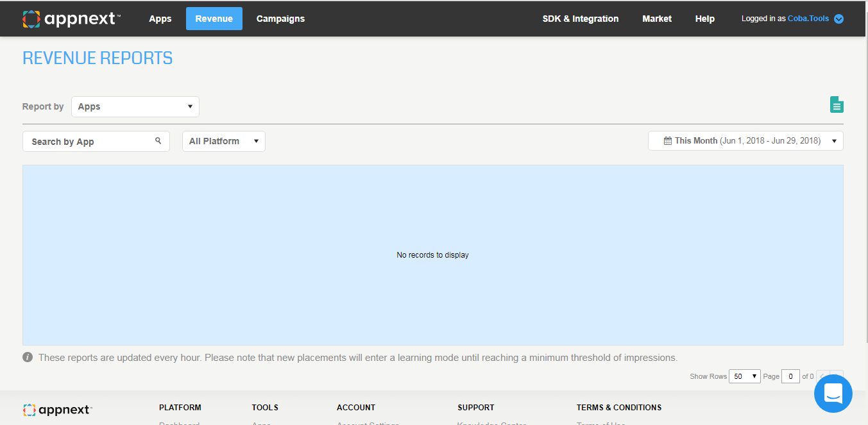Go to the Campaigns tab
Viewport: 868px width, 425px height.
(280, 19)
